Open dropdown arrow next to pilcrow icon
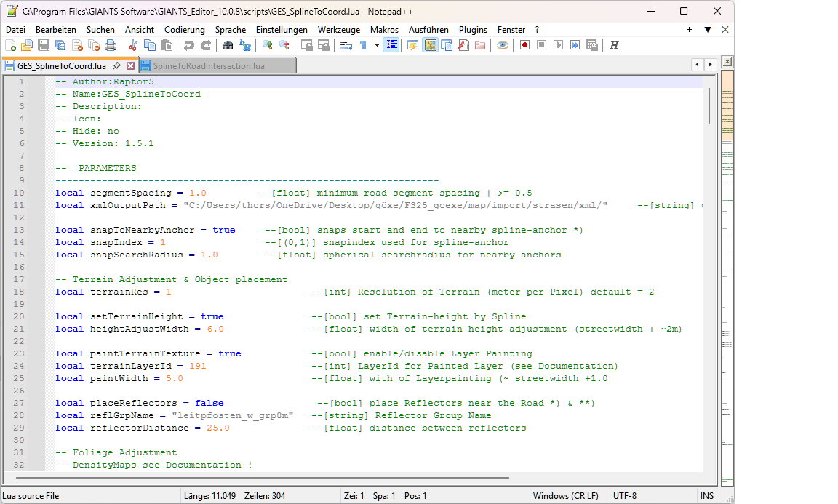The image size is (838, 504). click(x=377, y=45)
